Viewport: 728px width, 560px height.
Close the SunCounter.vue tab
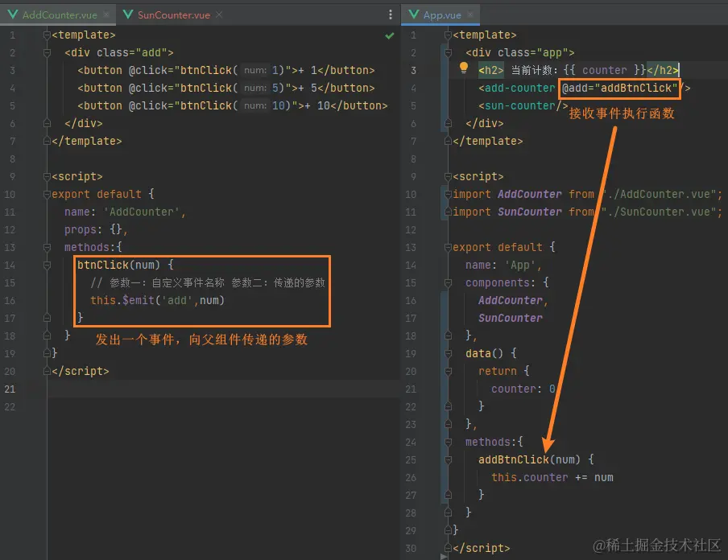219,14
